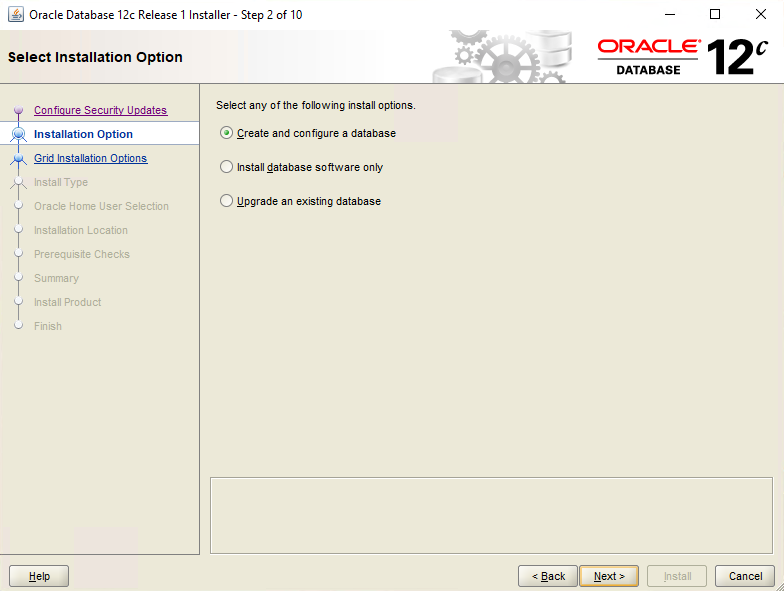Screen dimensions: 784x591
Task: Click the 'Oracle Home User Selection' text
Action: pyautogui.click(x=102, y=206)
